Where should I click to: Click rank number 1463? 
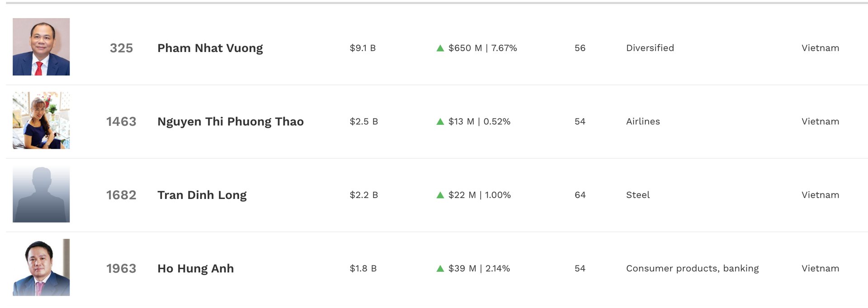pyautogui.click(x=121, y=122)
